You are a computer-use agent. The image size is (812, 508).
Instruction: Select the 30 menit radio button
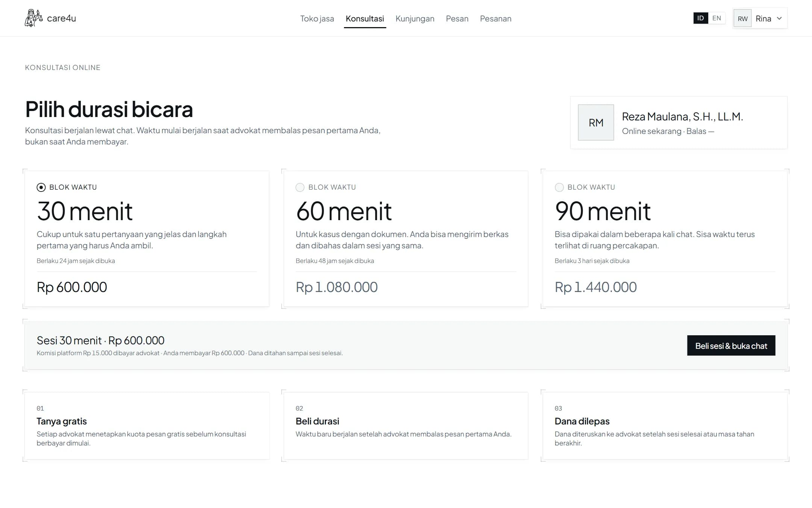pyautogui.click(x=41, y=187)
